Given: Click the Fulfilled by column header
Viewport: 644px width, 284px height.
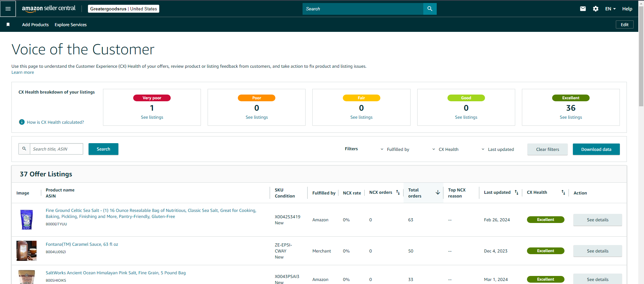Looking at the screenshot, I should point(324,193).
